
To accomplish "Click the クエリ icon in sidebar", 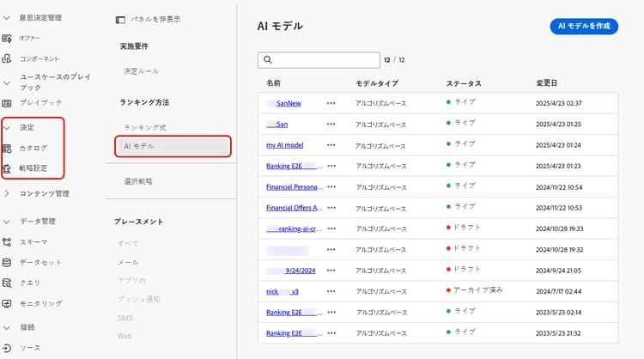I will tap(7, 283).
